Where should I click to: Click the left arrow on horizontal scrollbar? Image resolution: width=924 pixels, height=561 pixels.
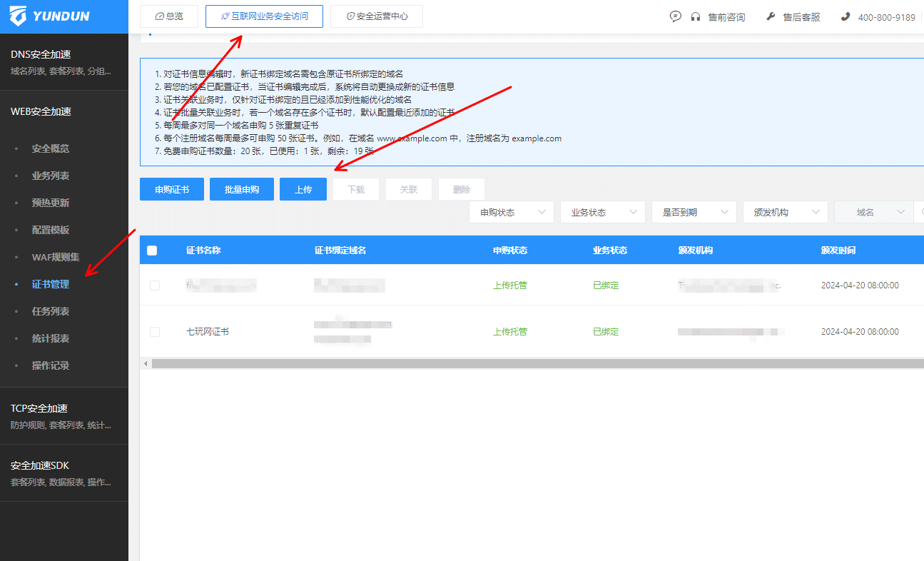(146, 363)
